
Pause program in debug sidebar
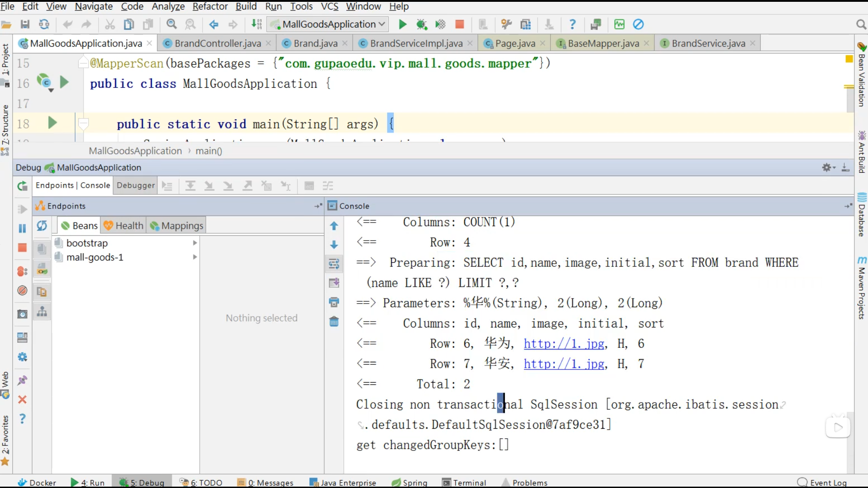coord(22,228)
